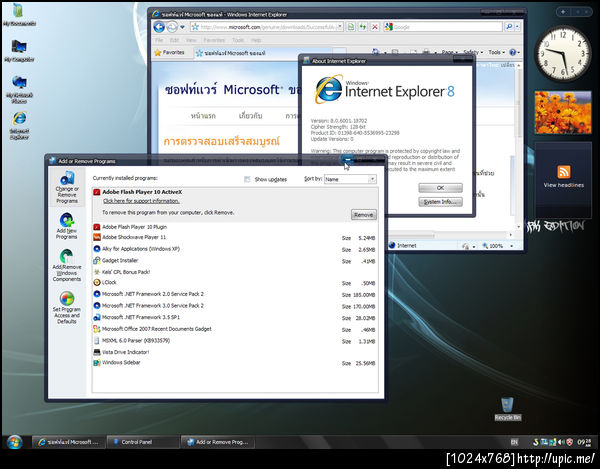Select MSXML 6.0 Parser entry
The image size is (600, 469).
[x=235, y=340]
